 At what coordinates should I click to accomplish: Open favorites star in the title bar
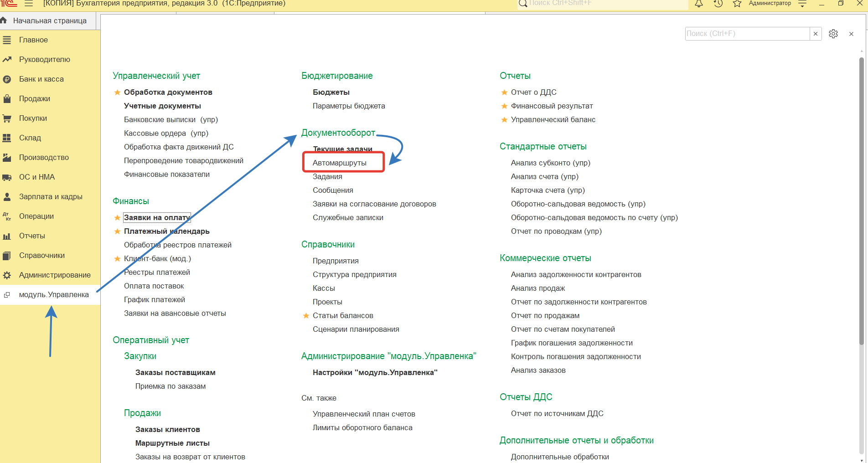[737, 3]
